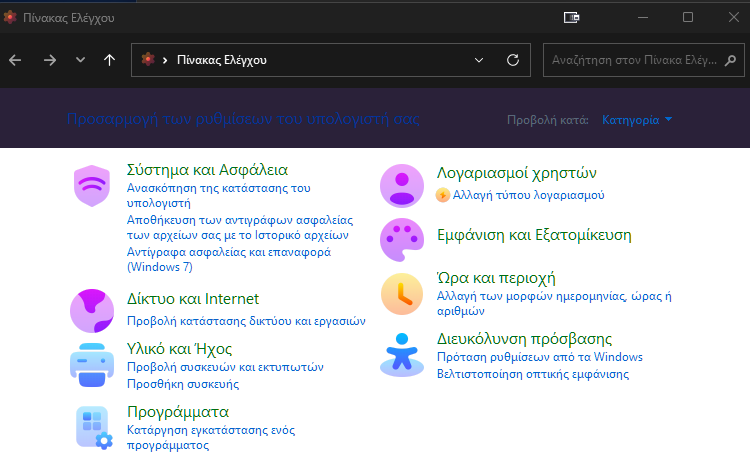Open the Network and Internet globe icon
750x473 pixels.
coord(92,311)
